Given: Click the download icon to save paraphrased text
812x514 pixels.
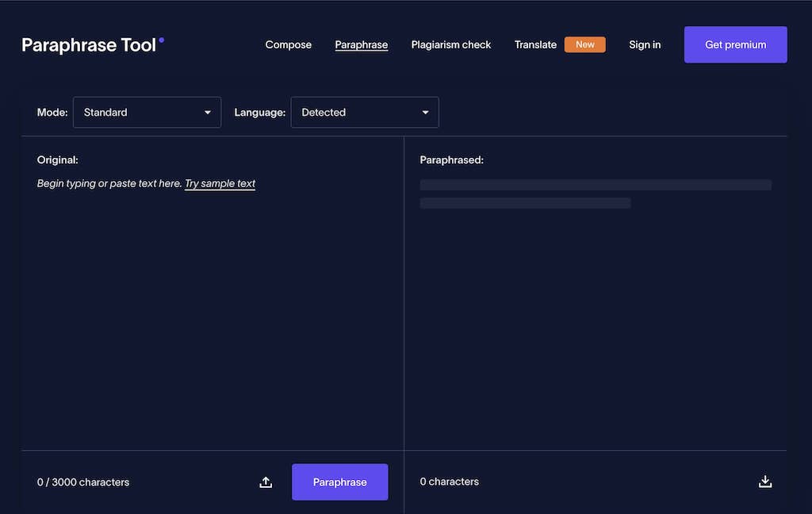Looking at the screenshot, I should click(764, 481).
